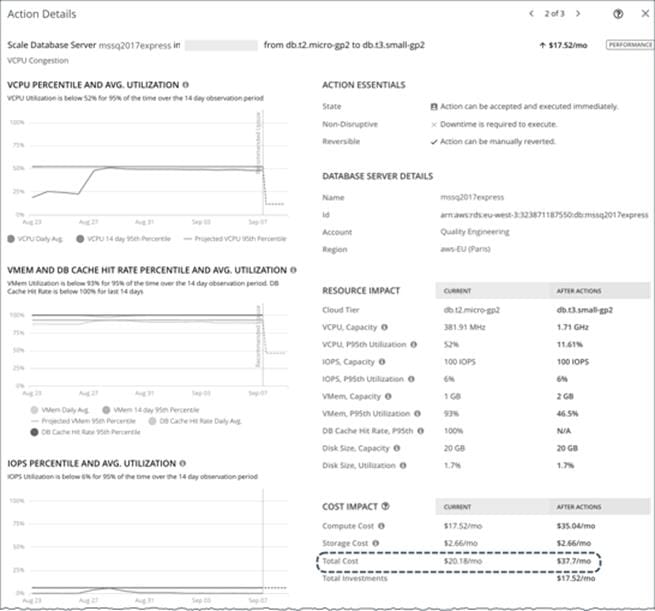Click Total Investments value $17.52/mo

[576, 578]
